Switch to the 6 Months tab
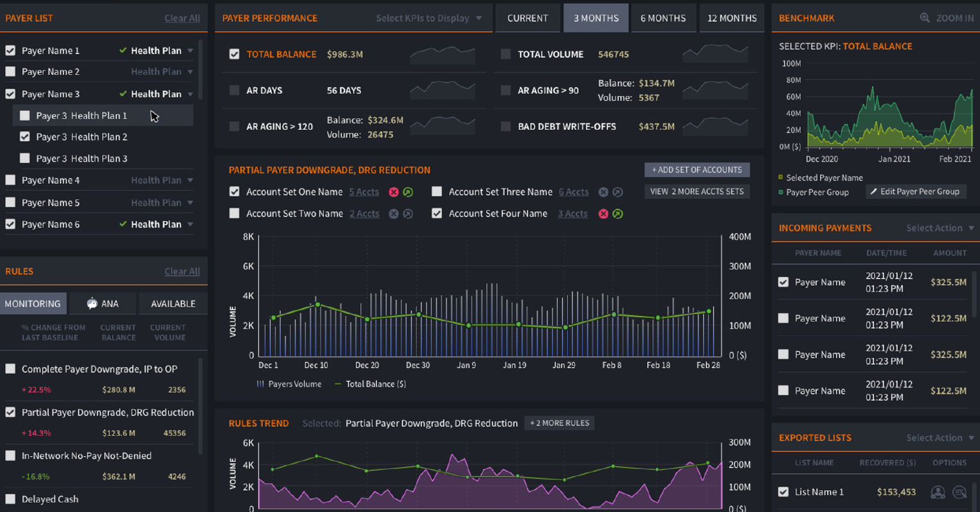The height and width of the screenshot is (512, 980). 663,18
